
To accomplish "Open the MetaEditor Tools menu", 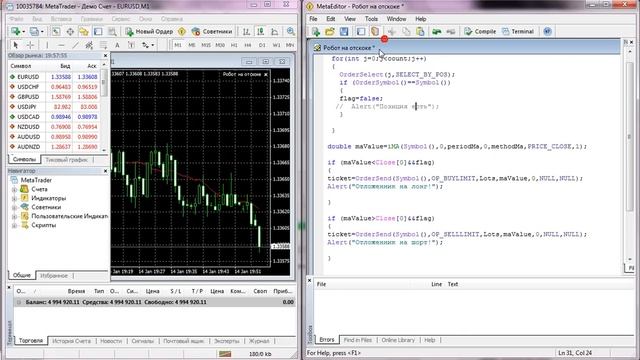I will pos(371,19).
